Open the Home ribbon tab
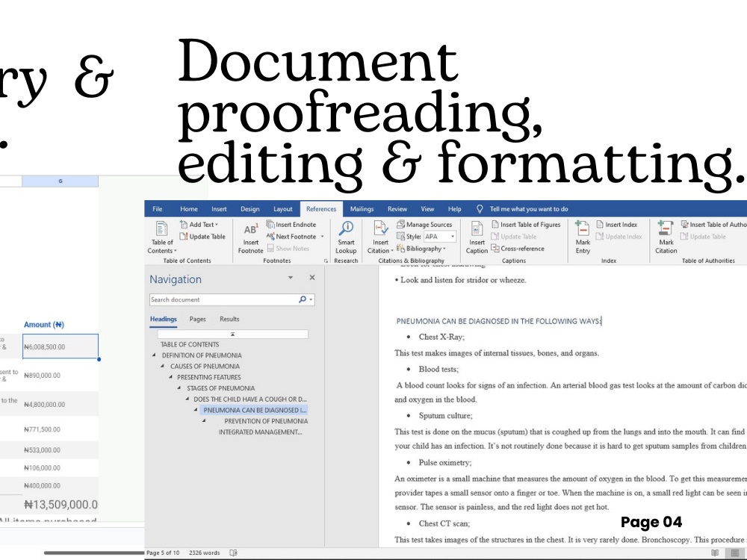This screenshot has height=560, width=747. pyautogui.click(x=189, y=209)
